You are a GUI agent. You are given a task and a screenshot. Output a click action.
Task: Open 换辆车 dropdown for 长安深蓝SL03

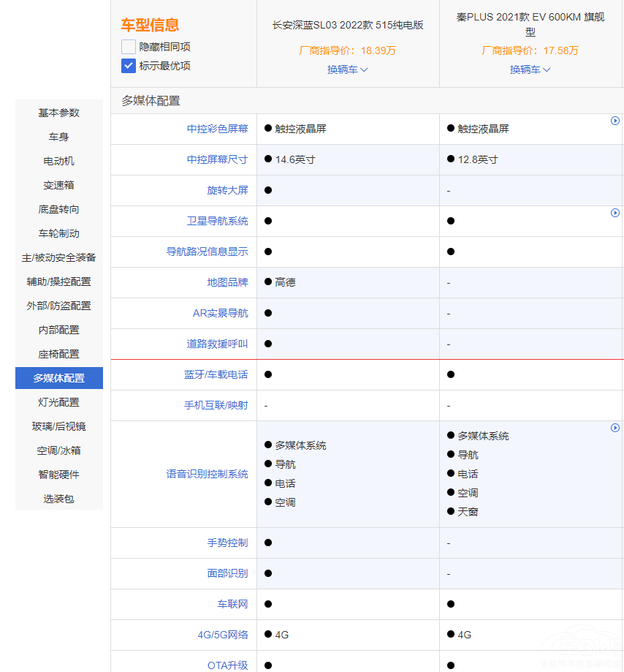pos(347,69)
